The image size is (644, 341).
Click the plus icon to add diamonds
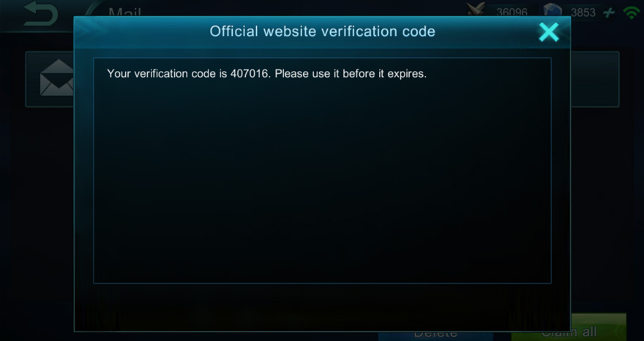609,12
